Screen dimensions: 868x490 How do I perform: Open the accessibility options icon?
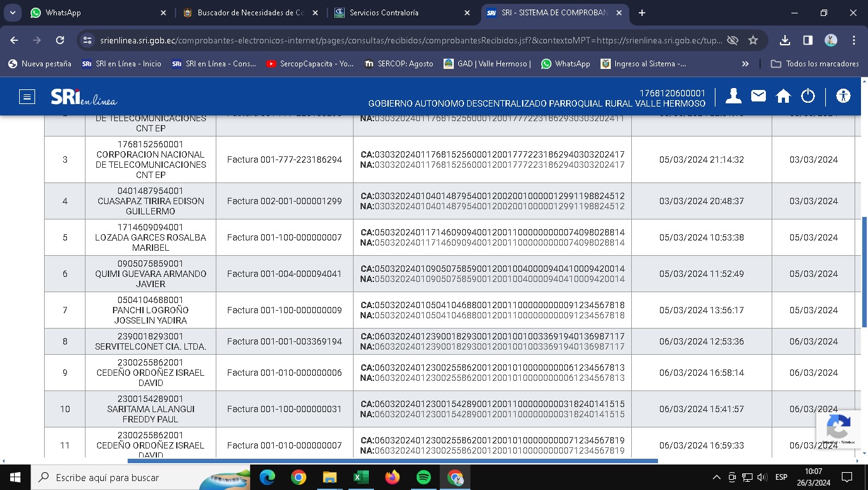click(x=843, y=96)
